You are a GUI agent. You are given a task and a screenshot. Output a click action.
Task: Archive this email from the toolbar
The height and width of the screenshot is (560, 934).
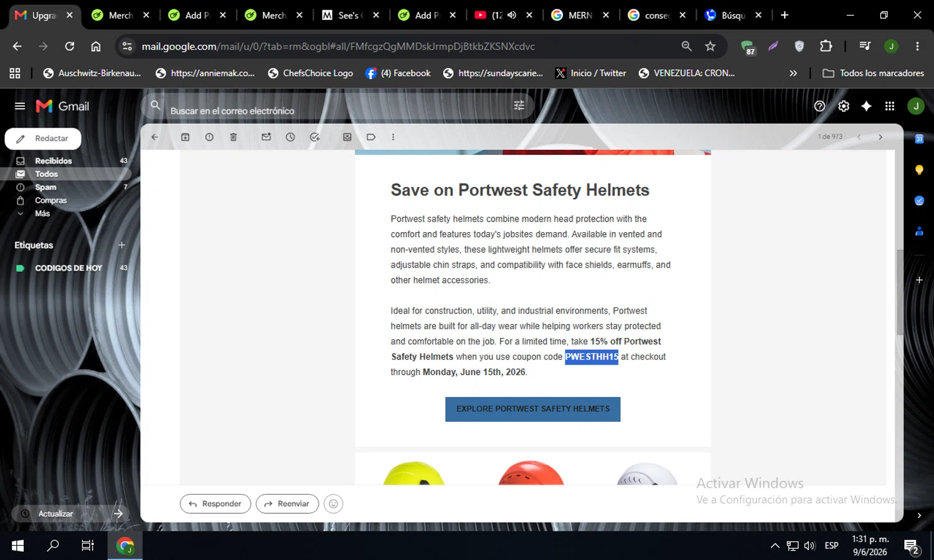click(x=185, y=137)
